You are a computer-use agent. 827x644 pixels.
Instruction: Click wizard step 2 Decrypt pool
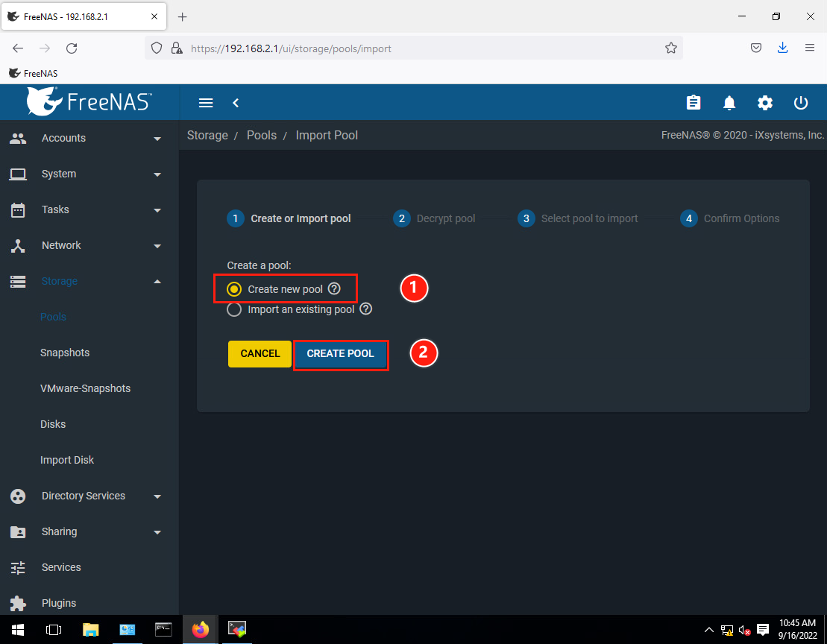(434, 218)
